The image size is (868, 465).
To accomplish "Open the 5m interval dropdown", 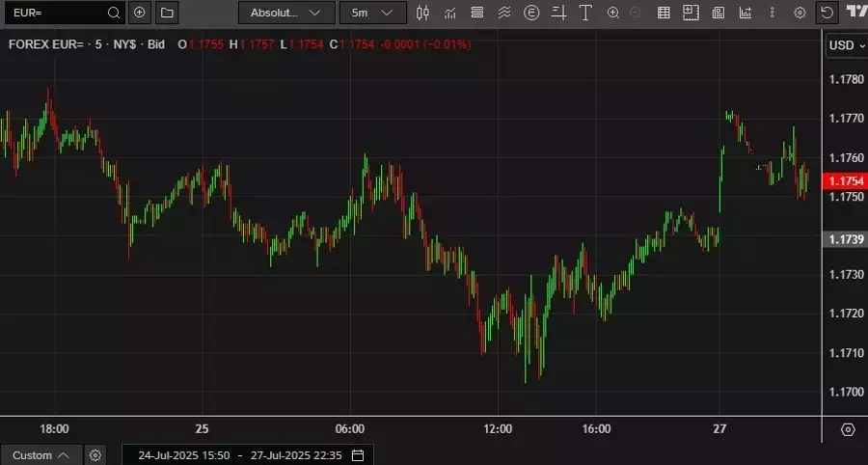I will pos(372,13).
